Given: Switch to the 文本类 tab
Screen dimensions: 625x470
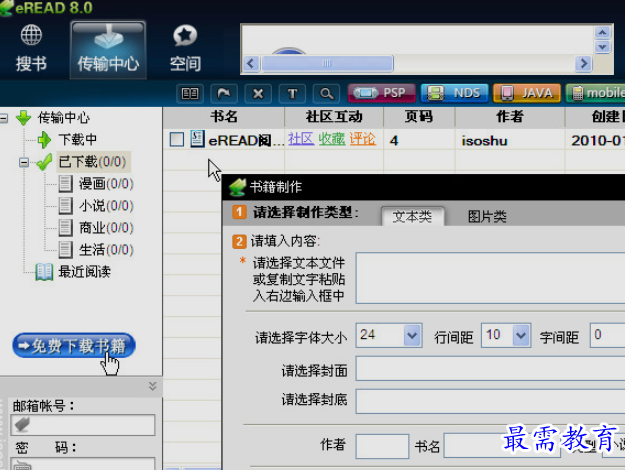Looking at the screenshot, I should [412, 216].
